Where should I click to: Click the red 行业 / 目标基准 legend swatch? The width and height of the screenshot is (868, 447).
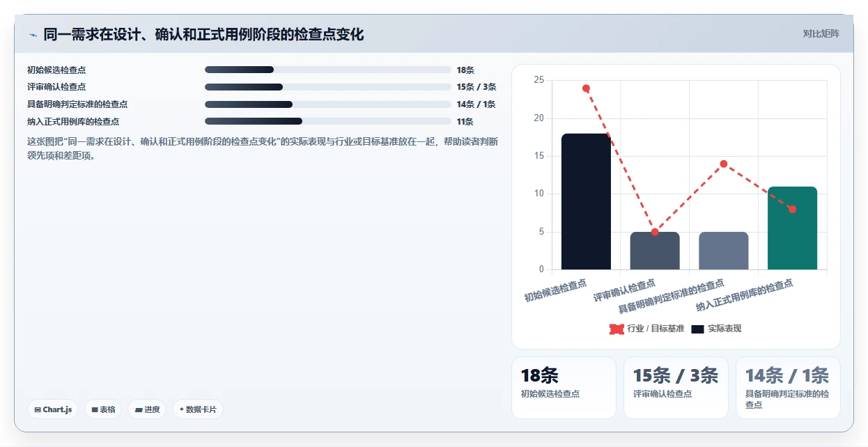click(x=617, y=329)
